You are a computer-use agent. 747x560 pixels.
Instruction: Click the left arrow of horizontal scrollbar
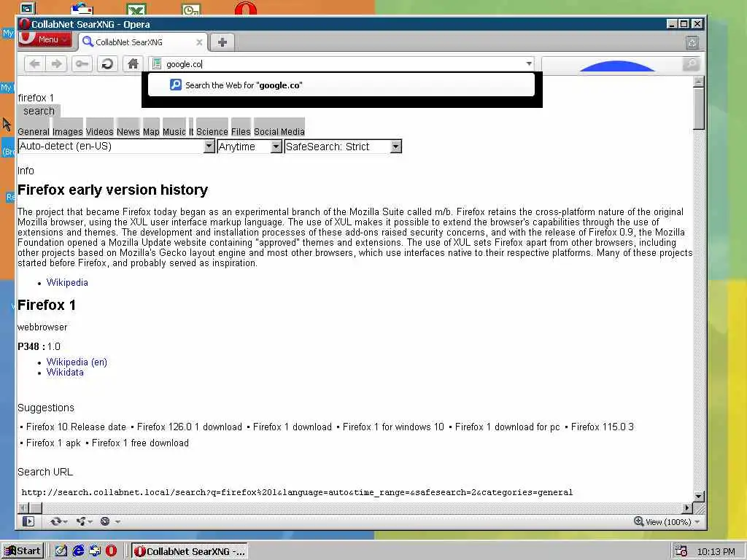(x=23, y=508)
